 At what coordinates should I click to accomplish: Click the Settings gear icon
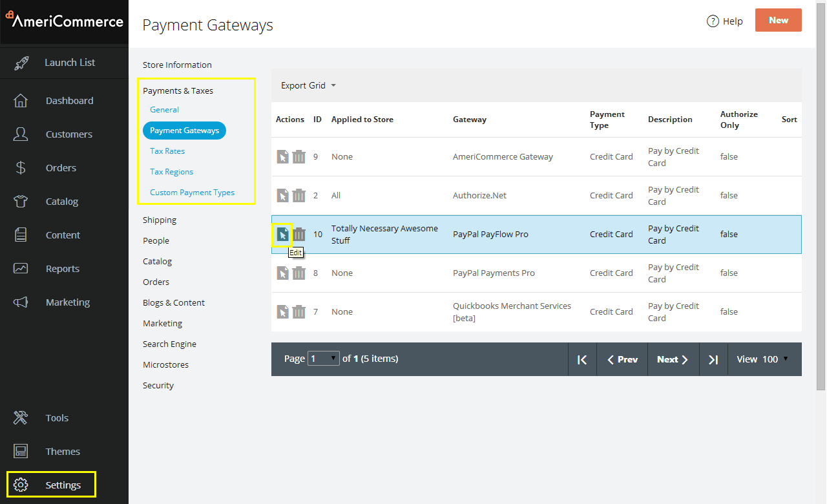point(21,485)
